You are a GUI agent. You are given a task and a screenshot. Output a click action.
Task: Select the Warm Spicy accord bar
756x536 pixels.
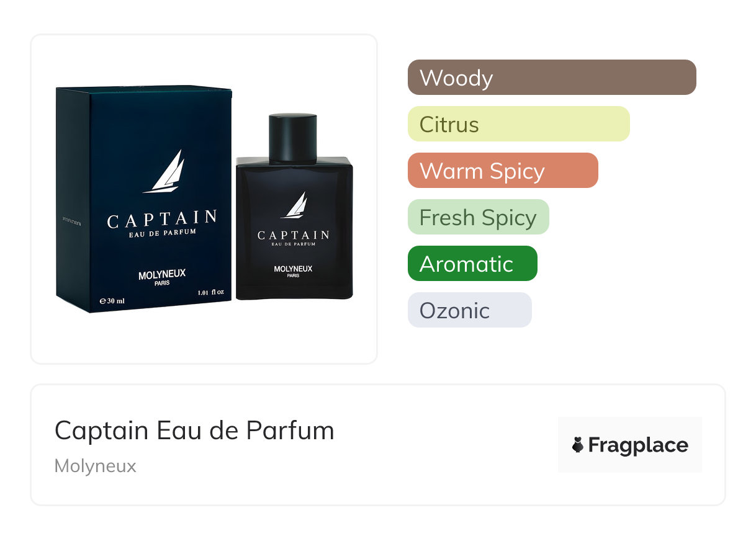pos(503,171)
